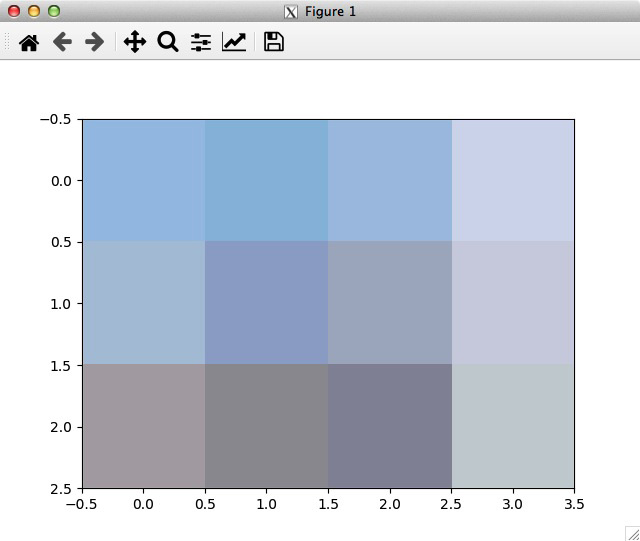Maximize the window with the green button
Image resolution: width=640 pixels, height=541 pixels.
[53, 11]
